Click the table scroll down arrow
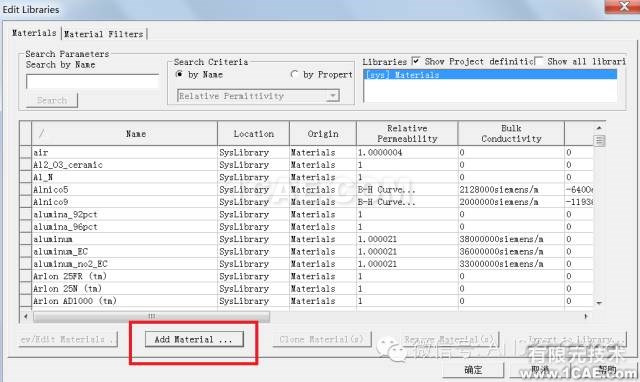The image size is (640, 382). click(599, 303)
